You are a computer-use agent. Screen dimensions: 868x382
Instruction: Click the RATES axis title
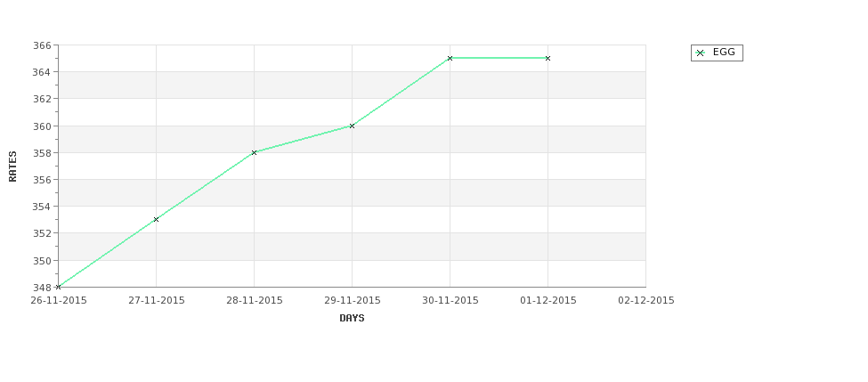[x=12, y=167]
